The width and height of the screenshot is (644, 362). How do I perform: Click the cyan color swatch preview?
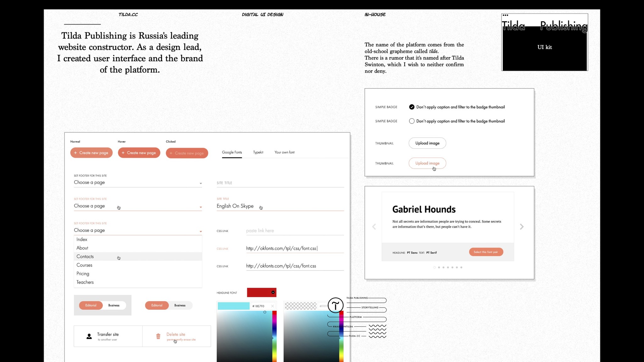pyautogui.click(x=233, y=306)
